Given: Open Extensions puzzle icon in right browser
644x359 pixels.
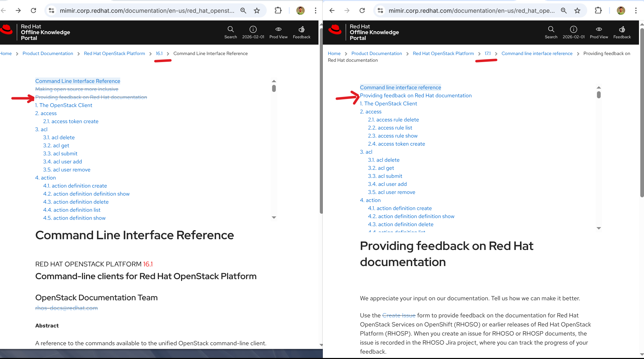Looking at the screenshot, I should tap(598, 10).
